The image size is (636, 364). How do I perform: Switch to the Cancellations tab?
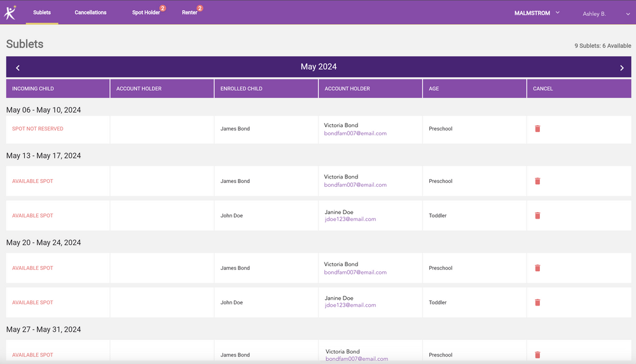[90, 13]
